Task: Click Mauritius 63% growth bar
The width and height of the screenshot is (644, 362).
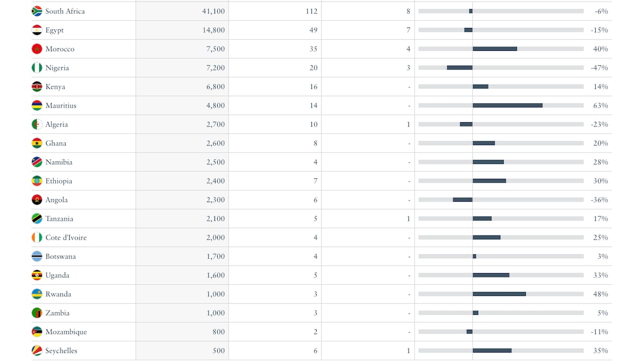Action: [507, 105]
